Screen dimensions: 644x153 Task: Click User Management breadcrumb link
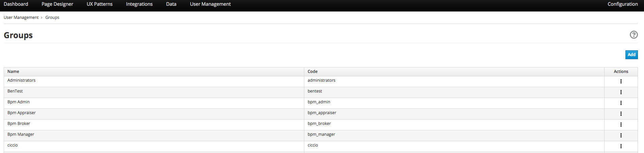click(x=21, y=18)
